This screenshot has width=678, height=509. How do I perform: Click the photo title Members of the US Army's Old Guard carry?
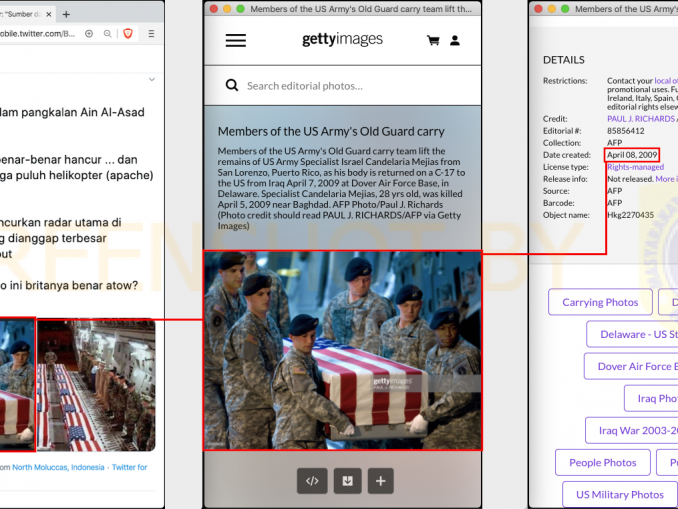(x=331, y=131)
